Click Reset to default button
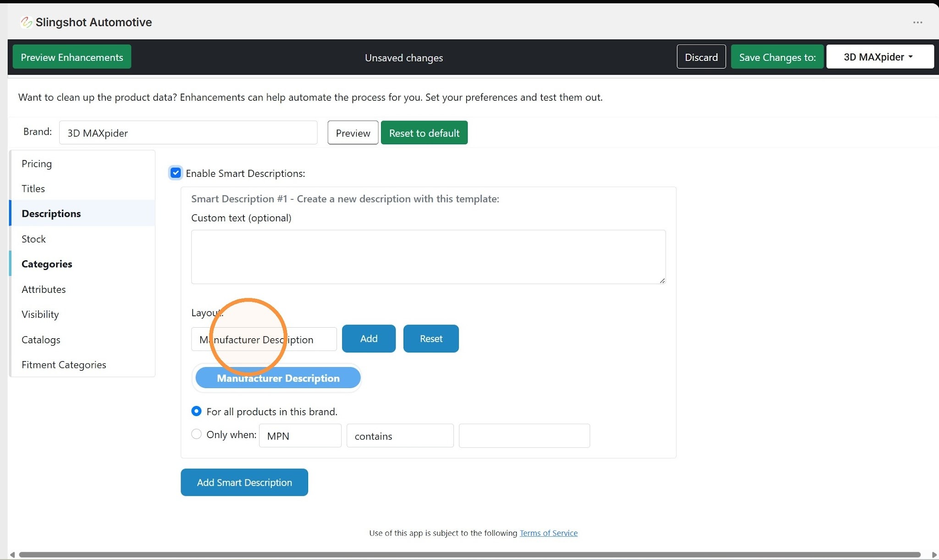The image size is (939, 560). coord(424,133)
